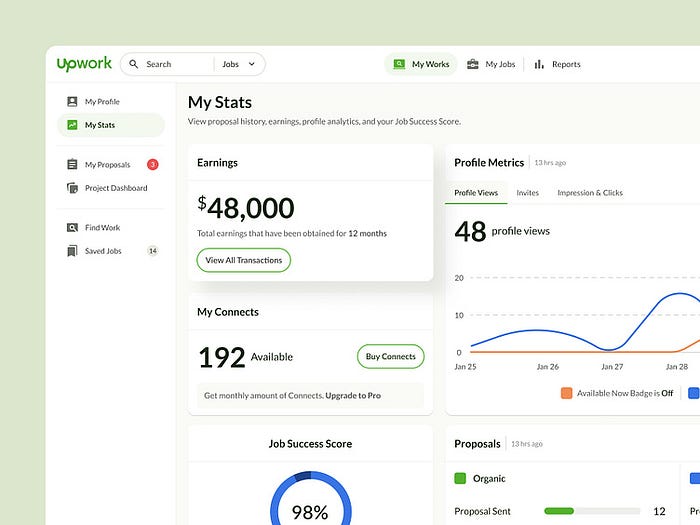The image size is (700, 525).
Task: Click the Project Dashboard sidebar icon
Action: click(x=72, y=188)
